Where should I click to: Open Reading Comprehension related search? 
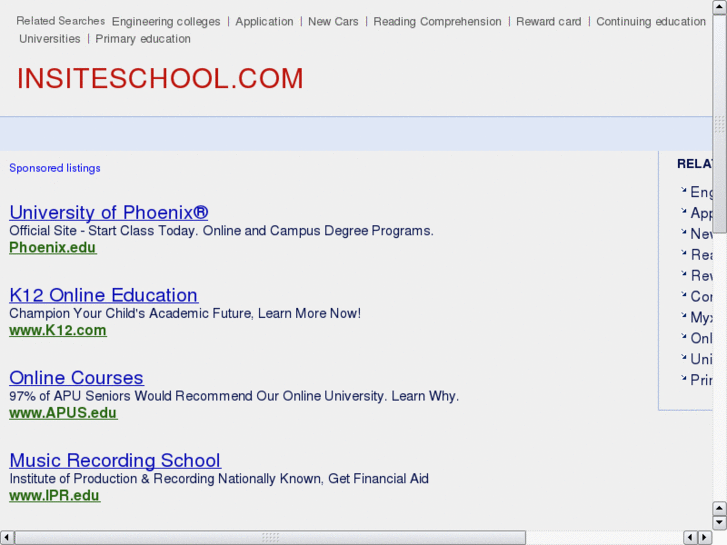(x=437, y=22)
